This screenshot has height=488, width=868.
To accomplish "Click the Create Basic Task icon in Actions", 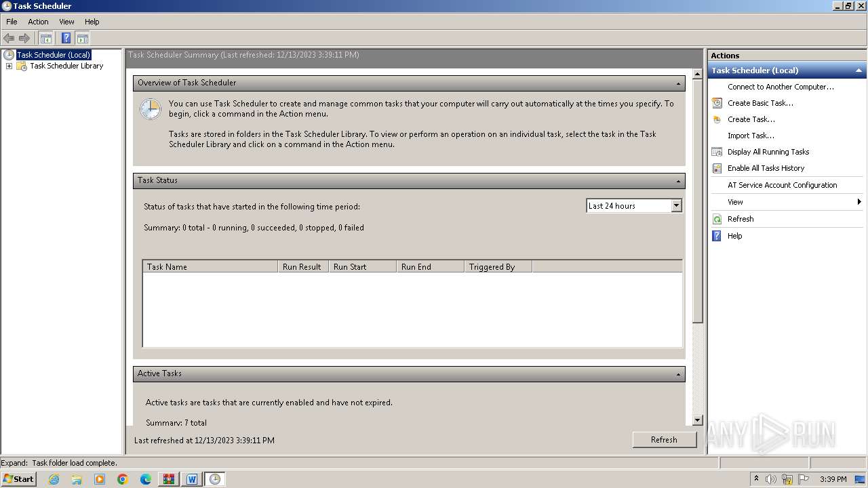I will (x=717, y=103).
